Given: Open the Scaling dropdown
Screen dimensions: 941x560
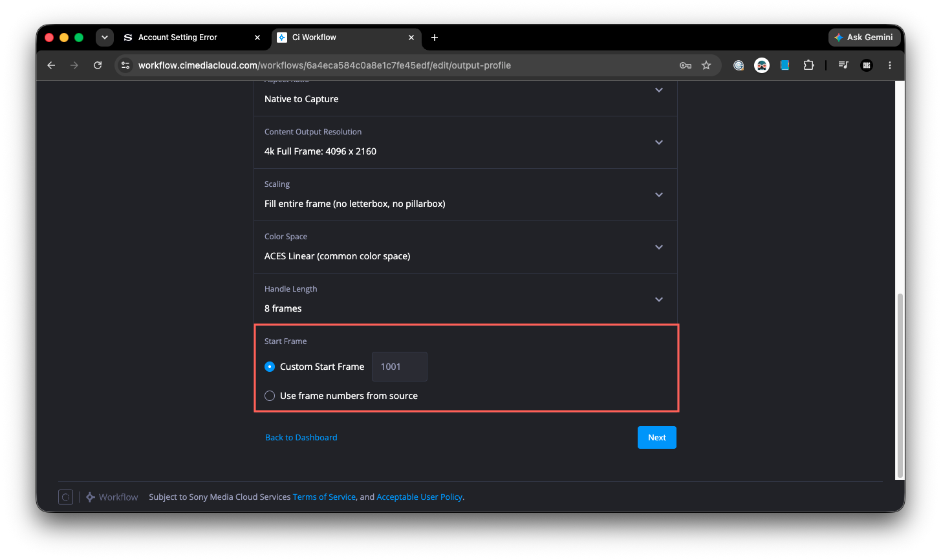Looking at the screenshot, I should [x=466, y=195].
